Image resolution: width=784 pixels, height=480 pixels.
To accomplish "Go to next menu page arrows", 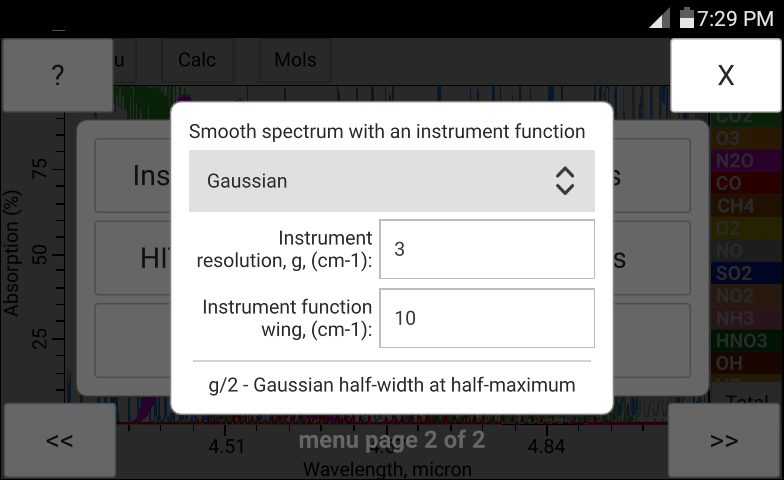I will click(724, 440).
